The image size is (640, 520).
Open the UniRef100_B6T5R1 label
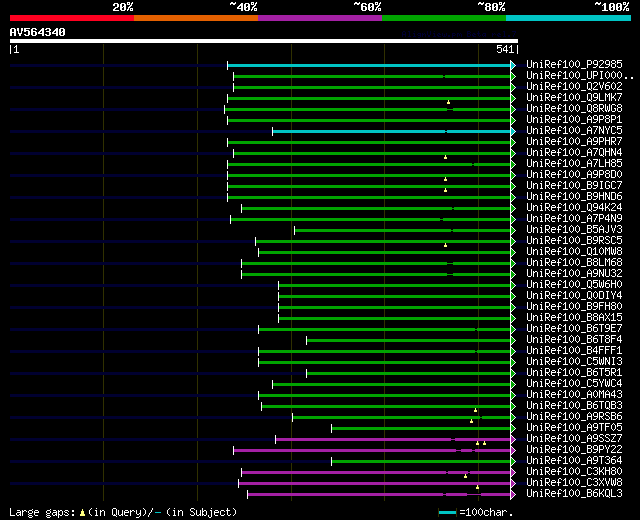[574, 373]
